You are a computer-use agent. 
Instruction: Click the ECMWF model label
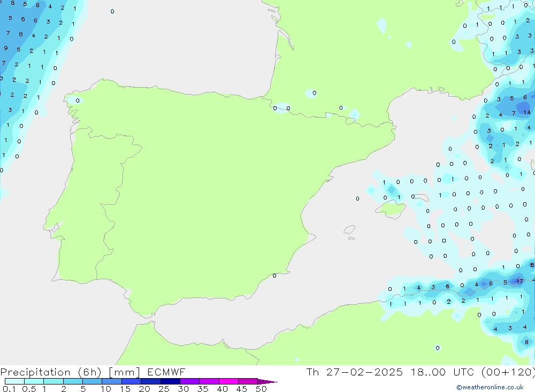tap(166, 372)
